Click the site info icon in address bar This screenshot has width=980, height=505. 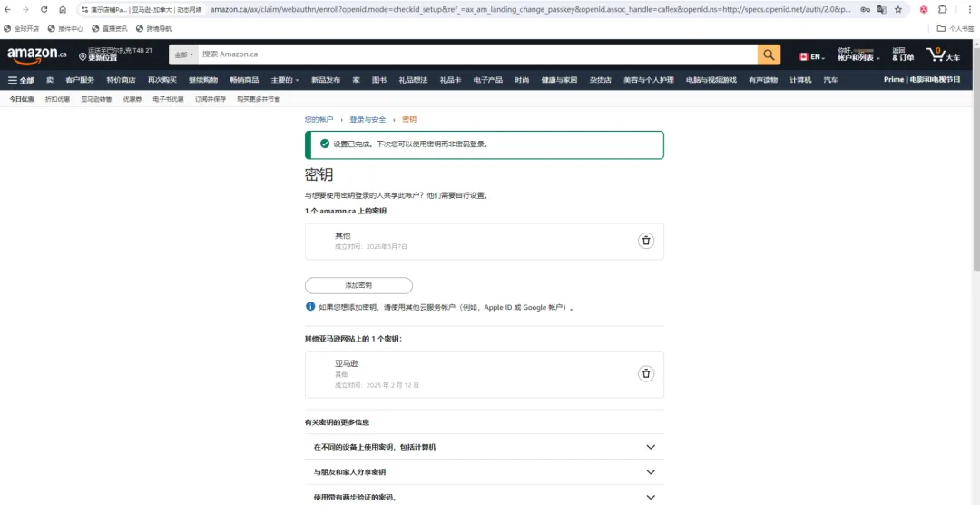click(84, 9)
